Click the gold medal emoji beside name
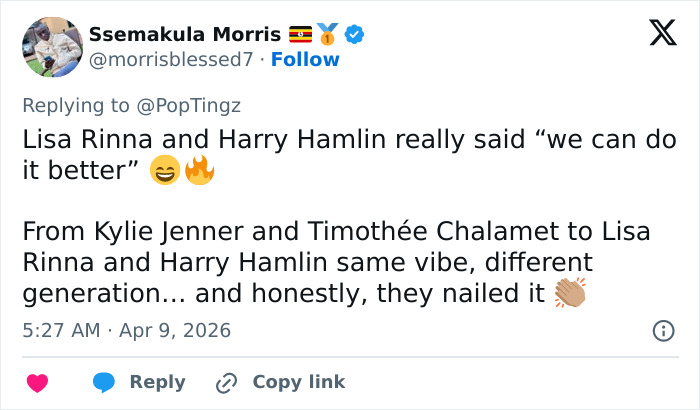This screenshot has width=700, height=410. [x=328, y=35]
